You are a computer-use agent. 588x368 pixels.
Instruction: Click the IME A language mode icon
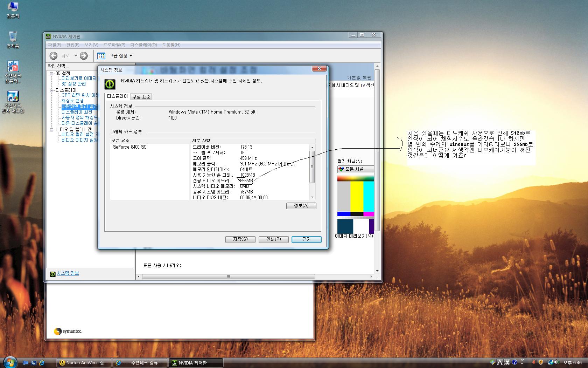[x=500, y=362]
